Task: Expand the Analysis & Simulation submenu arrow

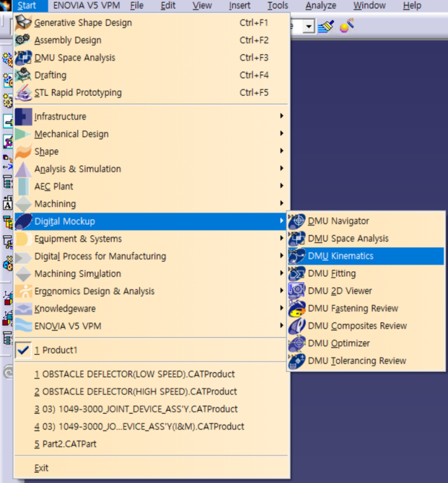Action: [282, 168]
